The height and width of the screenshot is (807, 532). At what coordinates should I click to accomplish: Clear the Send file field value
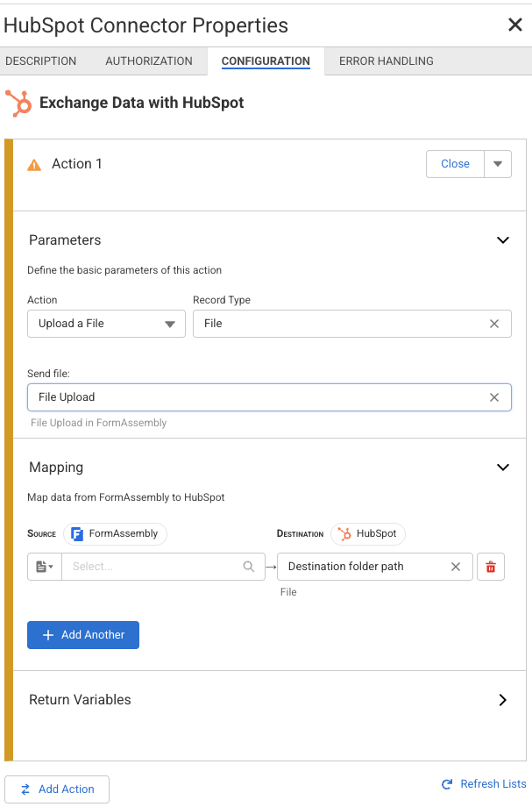click(x=494, y=397)
